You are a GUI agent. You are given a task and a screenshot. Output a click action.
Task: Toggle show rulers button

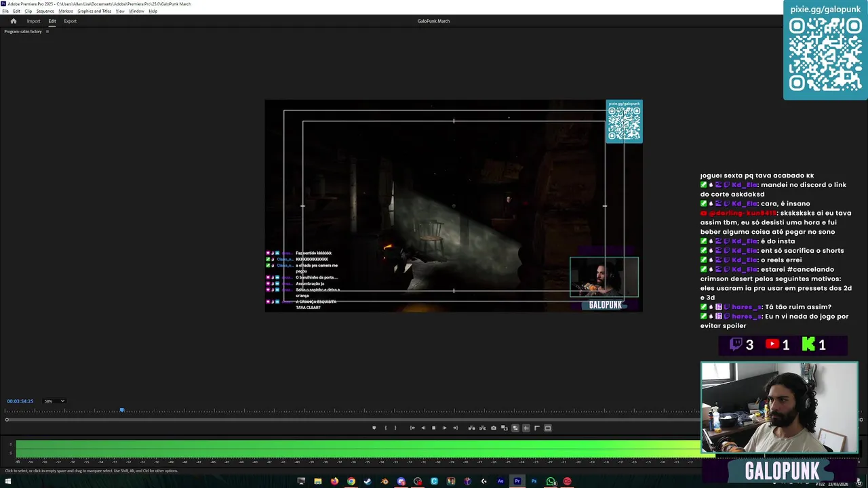536,428
